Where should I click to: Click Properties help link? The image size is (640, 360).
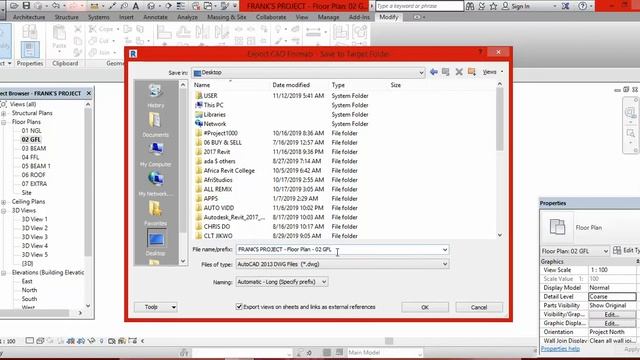[560, 349]
